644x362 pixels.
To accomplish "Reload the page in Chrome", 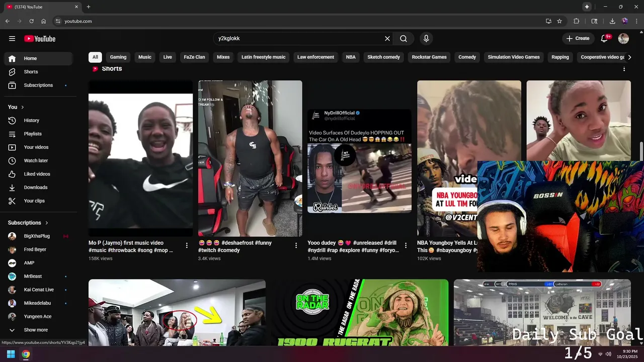I will pos(31,21).
